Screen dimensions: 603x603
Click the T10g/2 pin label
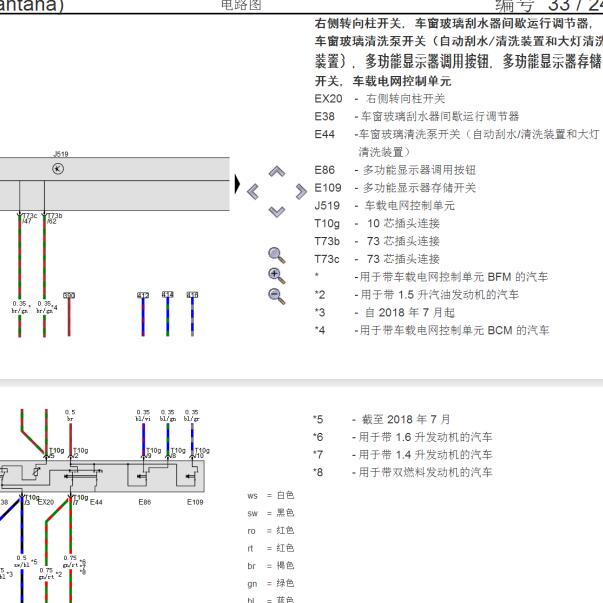coord(80,453)
